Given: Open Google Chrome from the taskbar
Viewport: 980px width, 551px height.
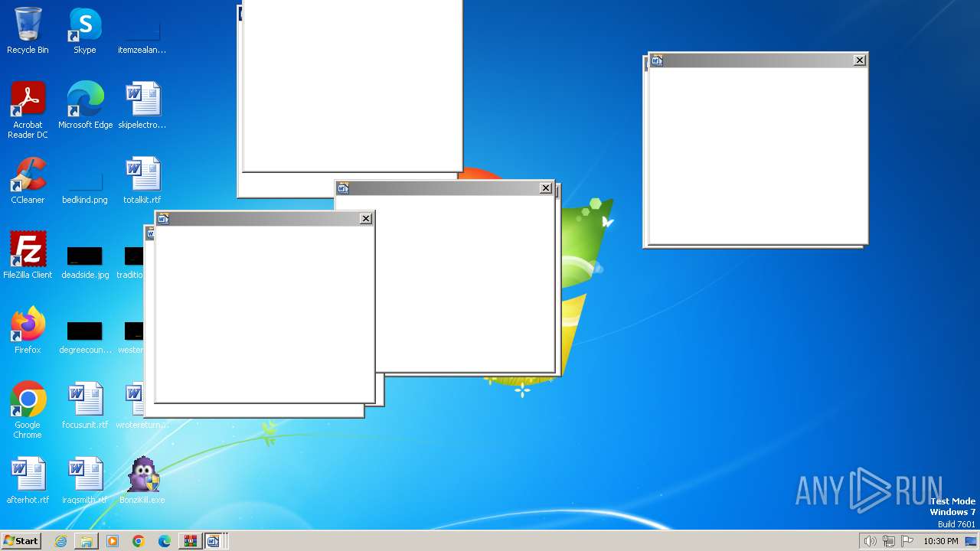Looking at the screenshot, I should 139,541.
